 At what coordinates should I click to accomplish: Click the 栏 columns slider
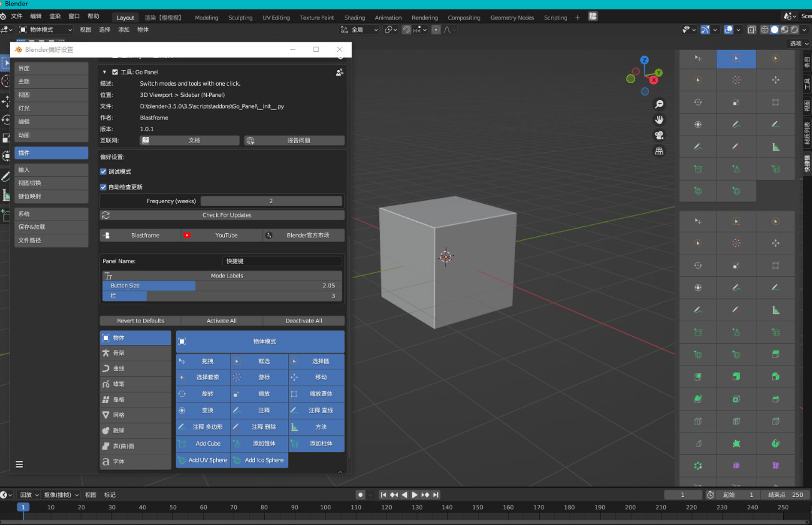222,296
